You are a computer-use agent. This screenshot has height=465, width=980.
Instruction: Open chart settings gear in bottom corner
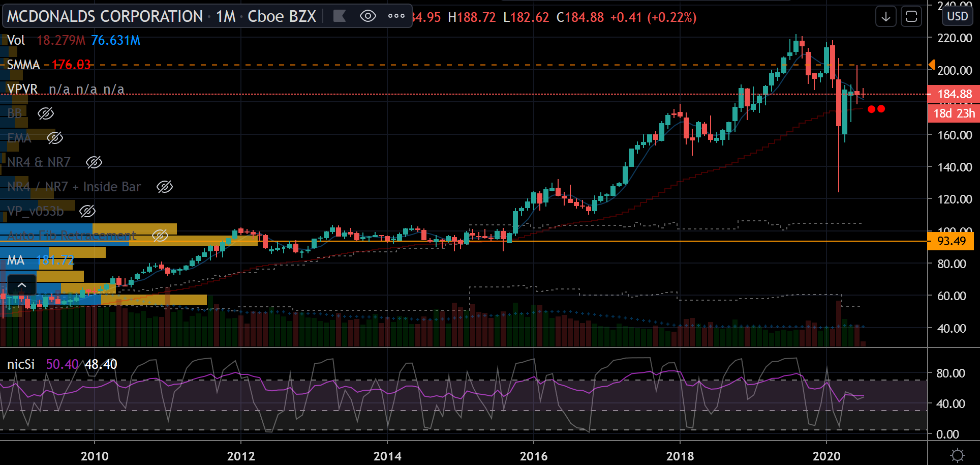[958, 454]
